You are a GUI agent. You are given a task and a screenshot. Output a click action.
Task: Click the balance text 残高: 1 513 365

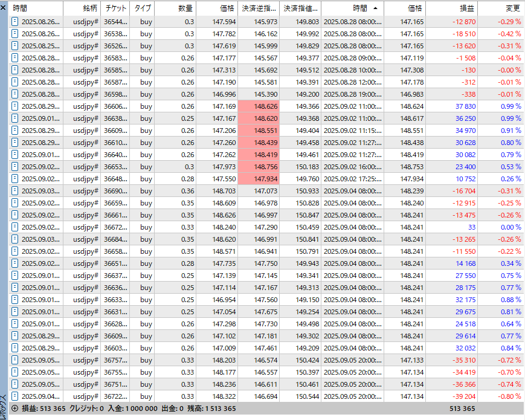[211, 409]
